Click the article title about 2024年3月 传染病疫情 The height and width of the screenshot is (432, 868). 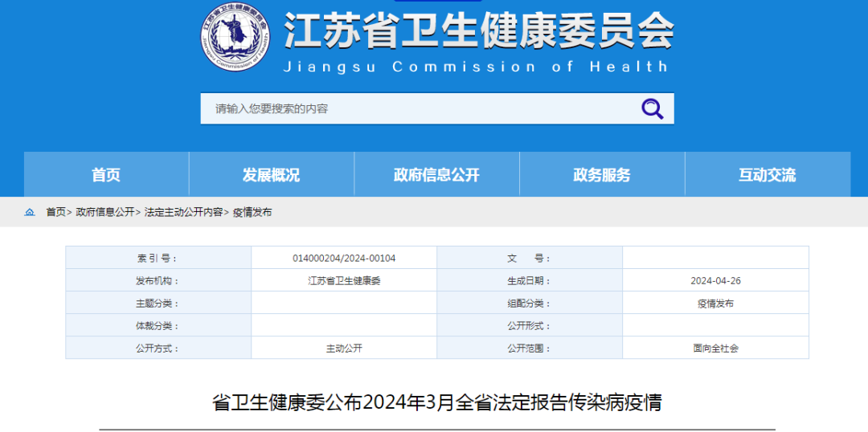point(436,402)
